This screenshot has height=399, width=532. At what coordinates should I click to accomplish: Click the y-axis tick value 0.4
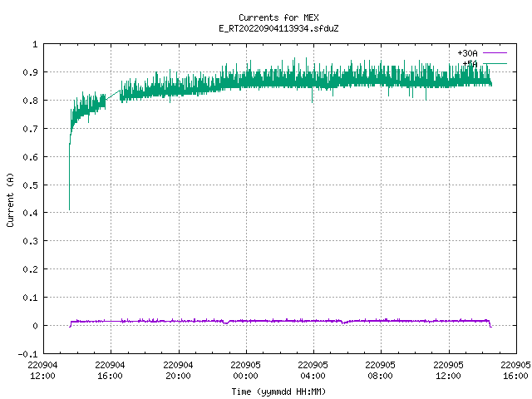tap(30, 213)
